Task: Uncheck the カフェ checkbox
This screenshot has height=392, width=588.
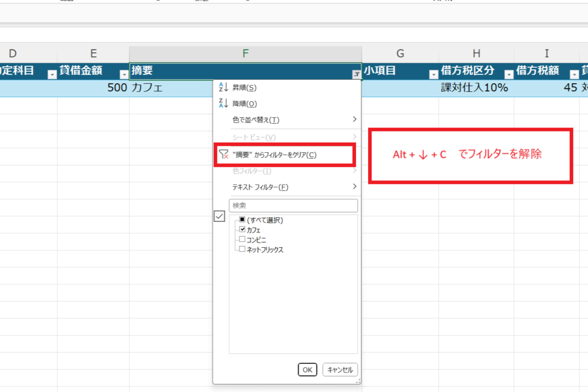Action: point(242,229)
